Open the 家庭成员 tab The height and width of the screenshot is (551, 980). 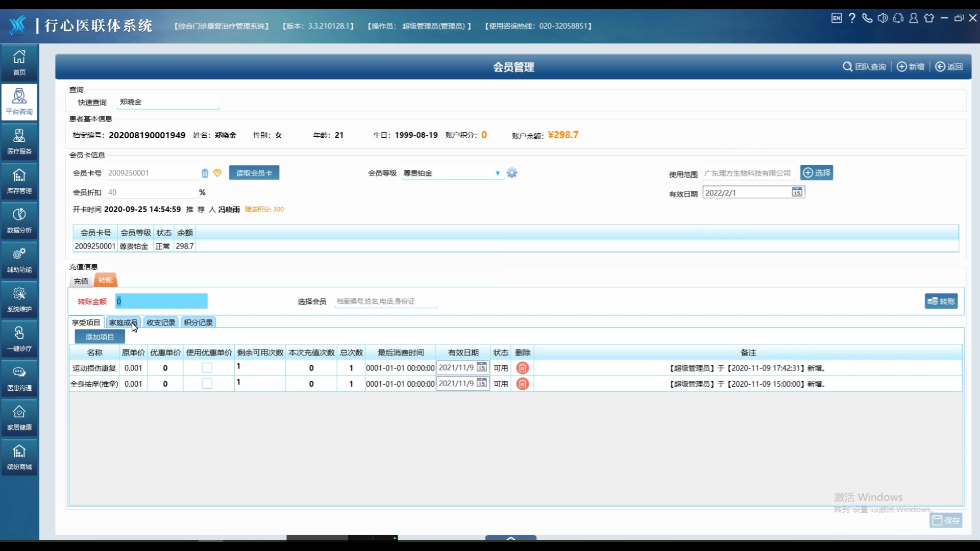click(x=123, y=322)
